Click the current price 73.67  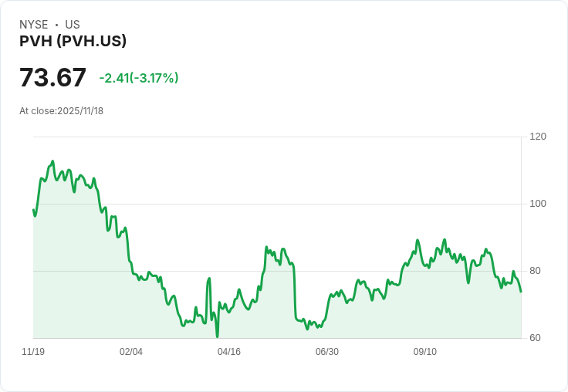click(52, 78)
